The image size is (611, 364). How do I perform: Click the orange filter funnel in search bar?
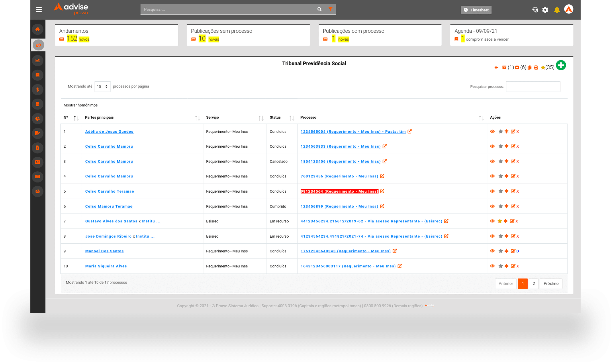pos(330,9)
